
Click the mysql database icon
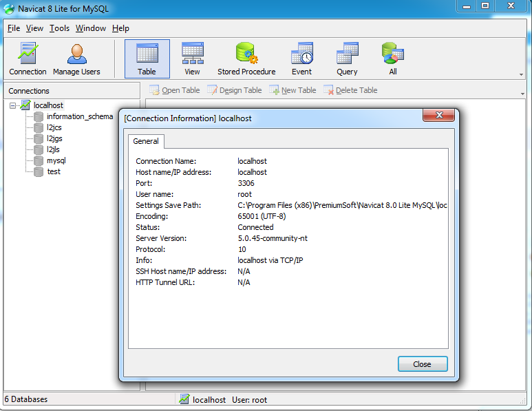point(39,160)
